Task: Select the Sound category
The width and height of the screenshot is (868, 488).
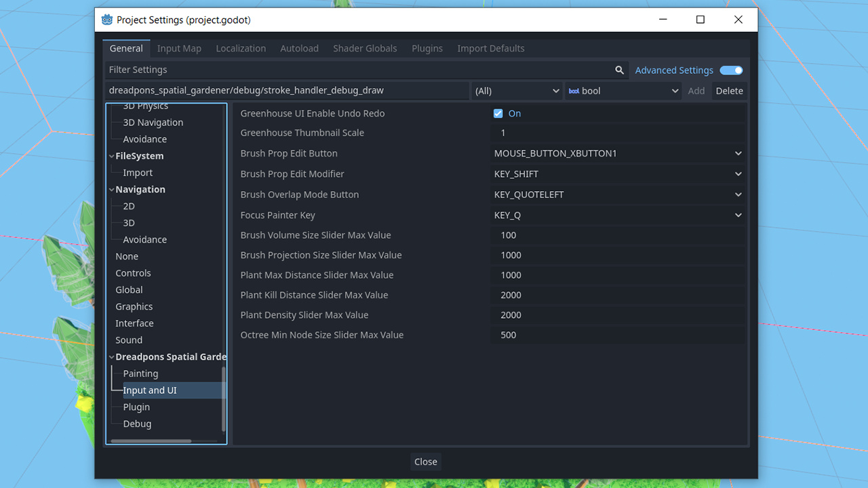Action: [129, 340]
